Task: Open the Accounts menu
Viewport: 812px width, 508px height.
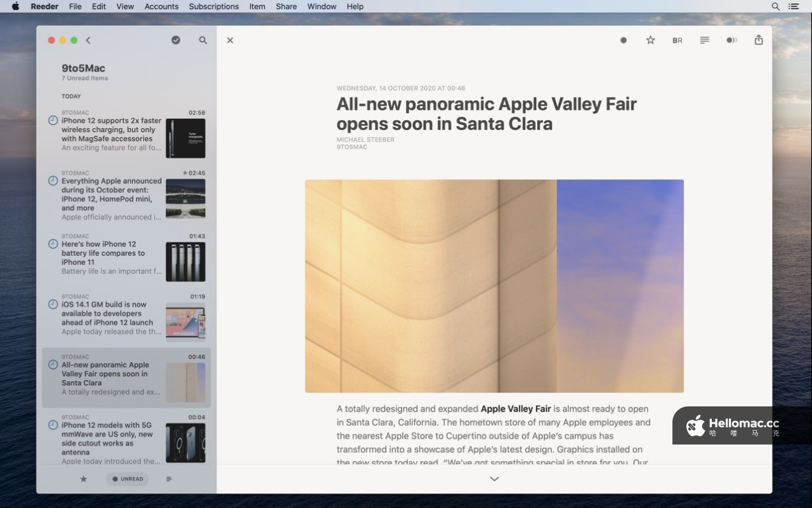Action: point(162,6)
